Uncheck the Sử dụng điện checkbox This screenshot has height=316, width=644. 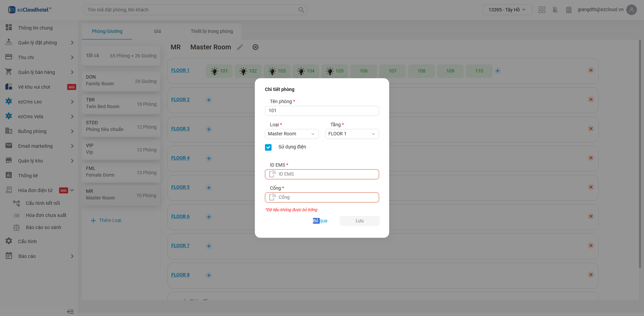click(x=268, y=147)
